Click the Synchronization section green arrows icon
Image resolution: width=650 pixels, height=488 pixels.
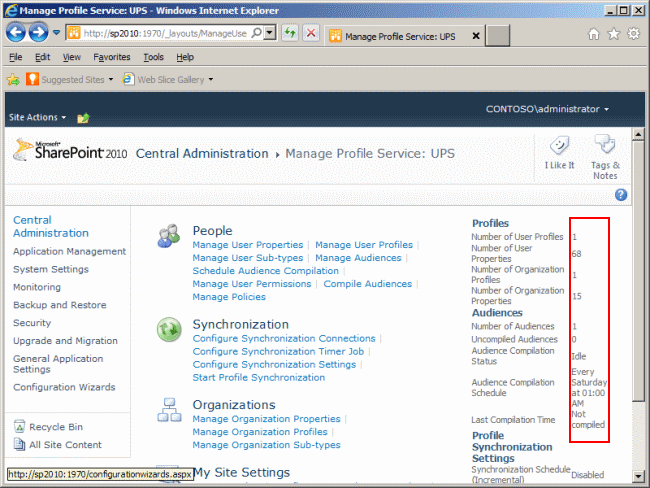point(169,330)
